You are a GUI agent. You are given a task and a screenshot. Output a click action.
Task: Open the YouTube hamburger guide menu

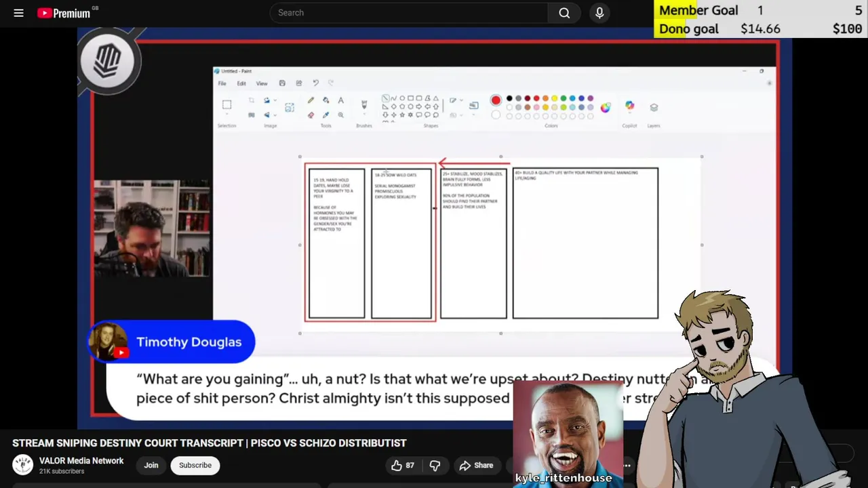tap(18, 13)
